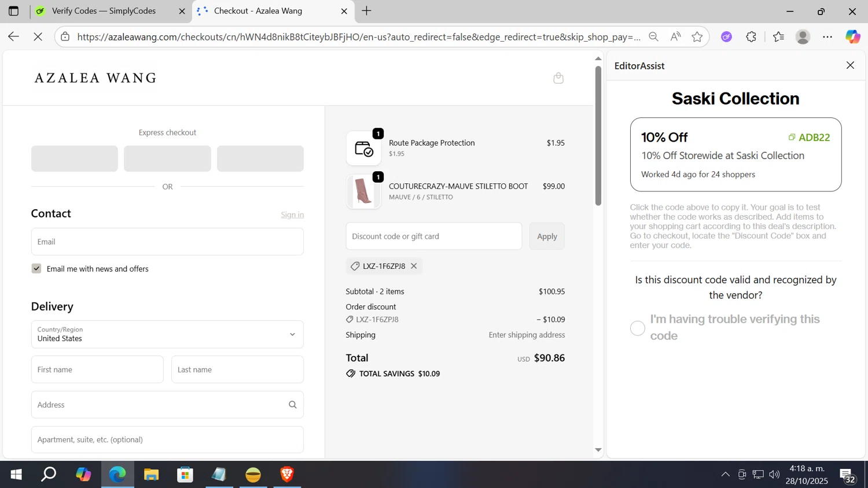Image resolution: width=868 pixels, height=488 pixels.
Task: Open Windows Search from taskbar
Action: click(x=49, y=475)
